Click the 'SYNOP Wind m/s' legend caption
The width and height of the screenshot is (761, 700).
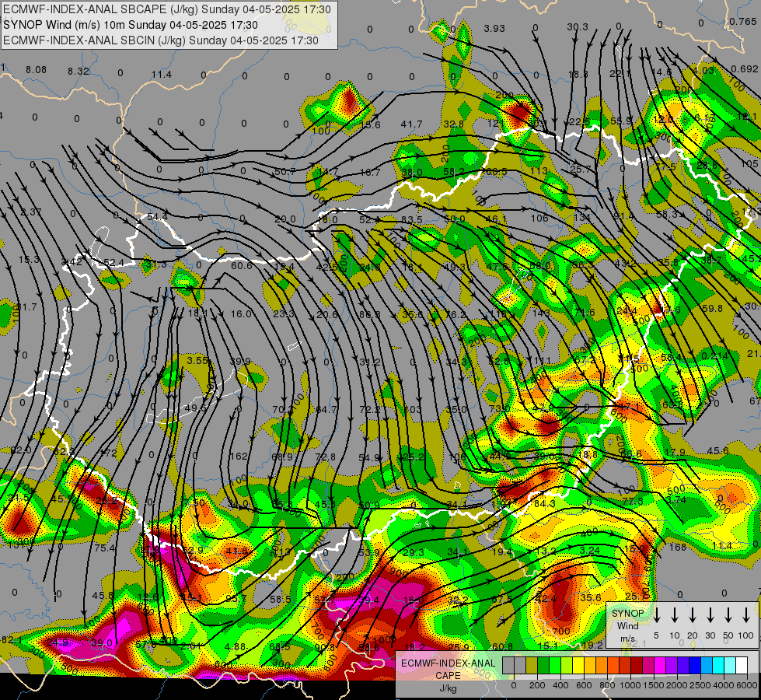click(x=627, y=625)
